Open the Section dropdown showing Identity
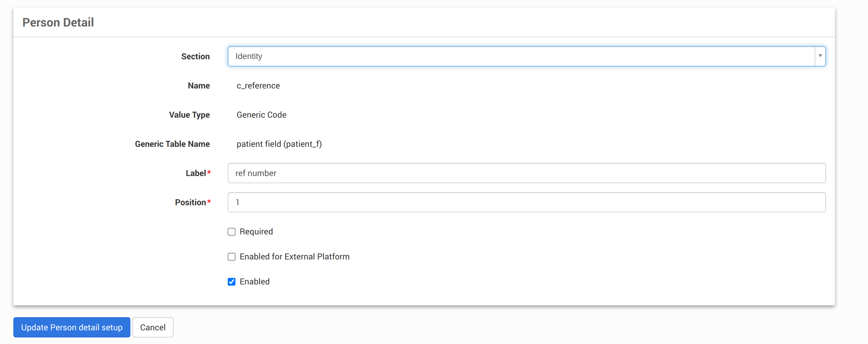The image size is (868, 344). (x=521, y=56)
